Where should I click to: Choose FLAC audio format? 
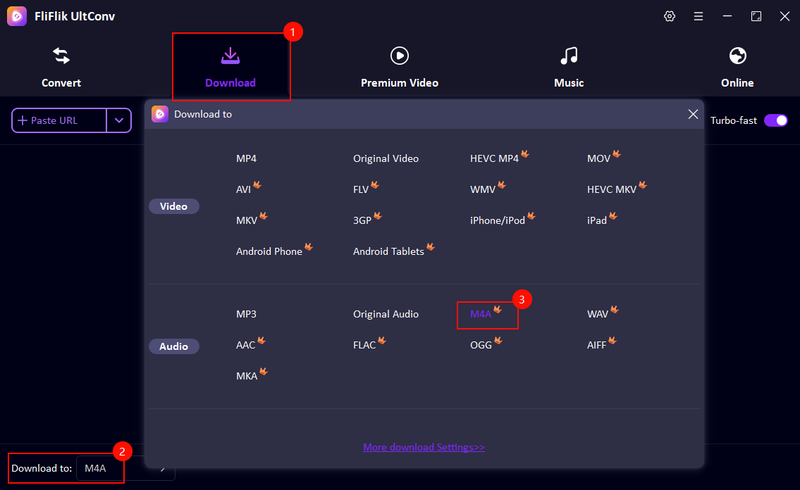pyautogui.click(x=364, y=346)
